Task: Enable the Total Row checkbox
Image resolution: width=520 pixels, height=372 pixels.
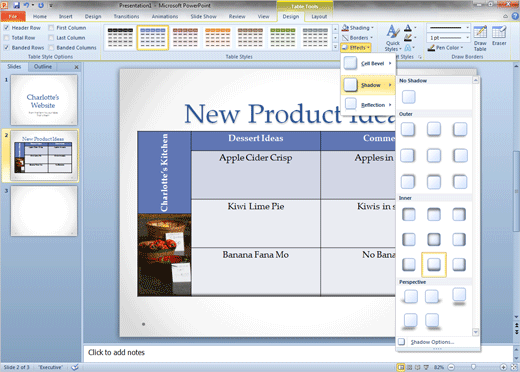Action: [6, 38]
